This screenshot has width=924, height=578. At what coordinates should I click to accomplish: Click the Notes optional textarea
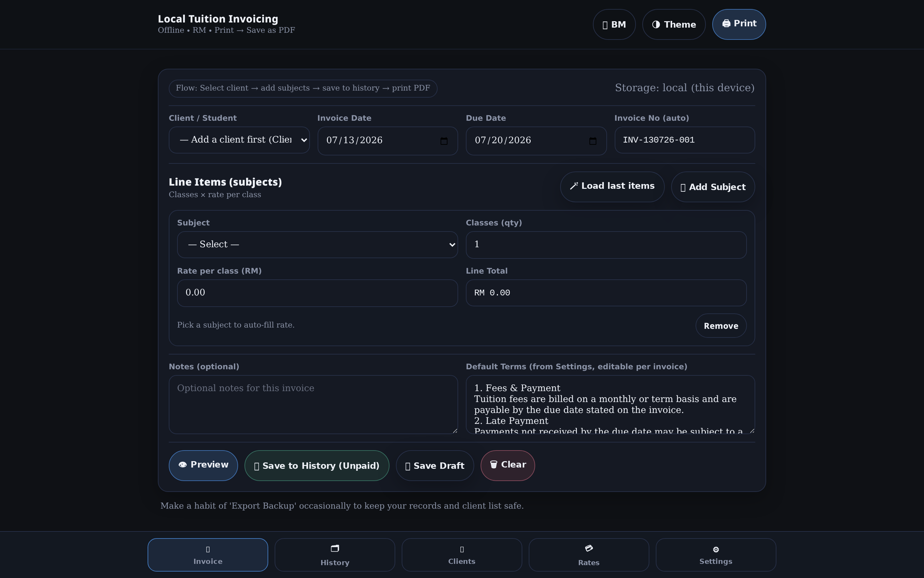[x=313, y=405]
